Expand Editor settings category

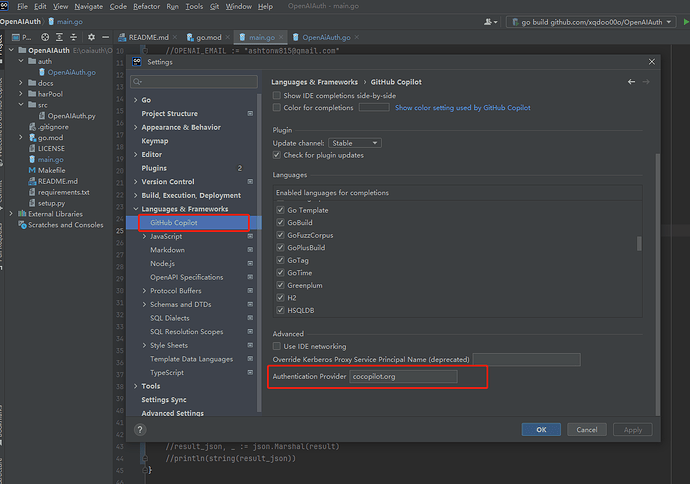tap(136, 154)
